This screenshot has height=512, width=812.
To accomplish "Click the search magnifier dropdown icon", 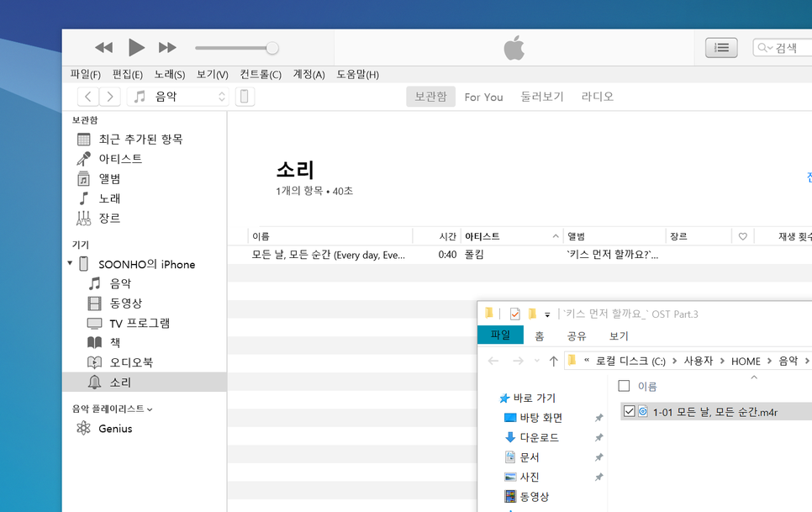I will click(x=765, y=48).
